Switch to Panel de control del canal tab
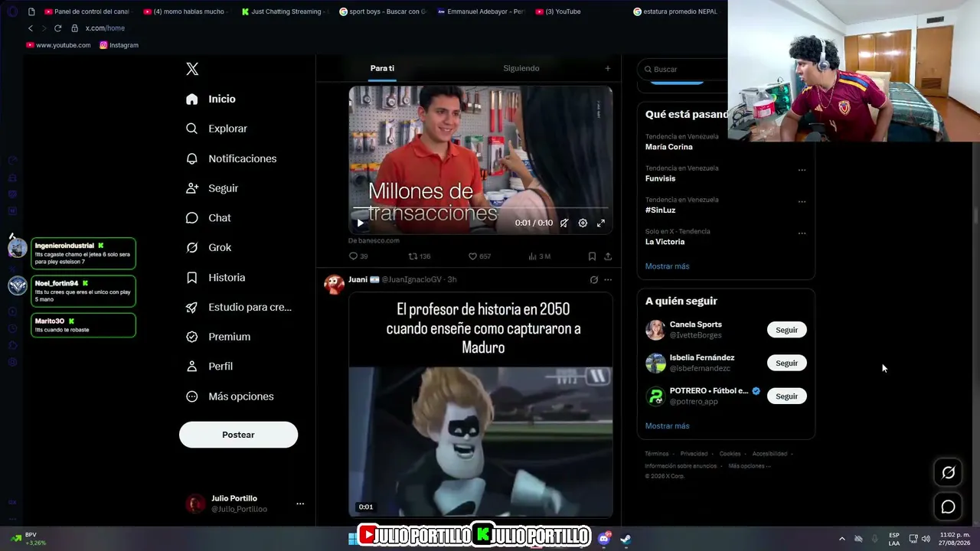This screenshot has width=980, height=551. 87,11
